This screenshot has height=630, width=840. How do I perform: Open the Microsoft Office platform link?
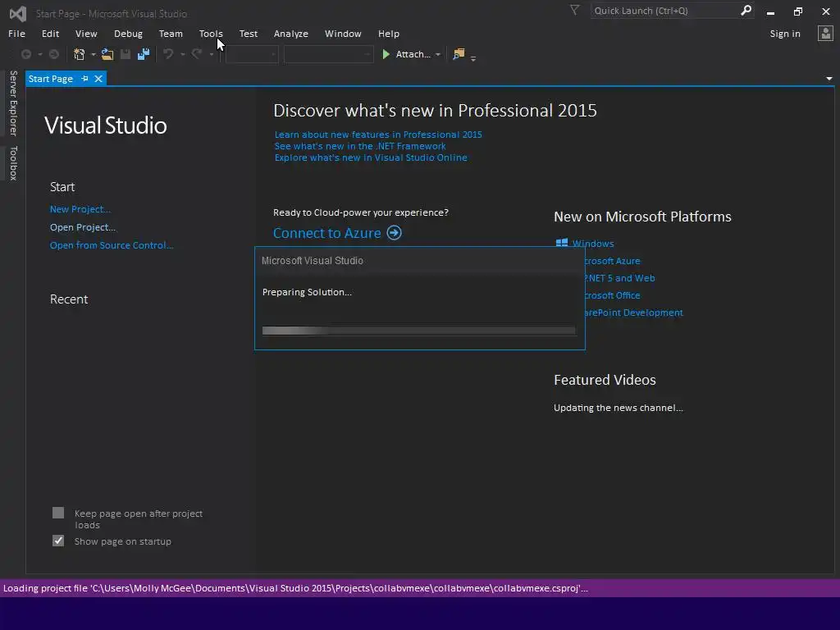pyautogui.click(x=611, y=295)
